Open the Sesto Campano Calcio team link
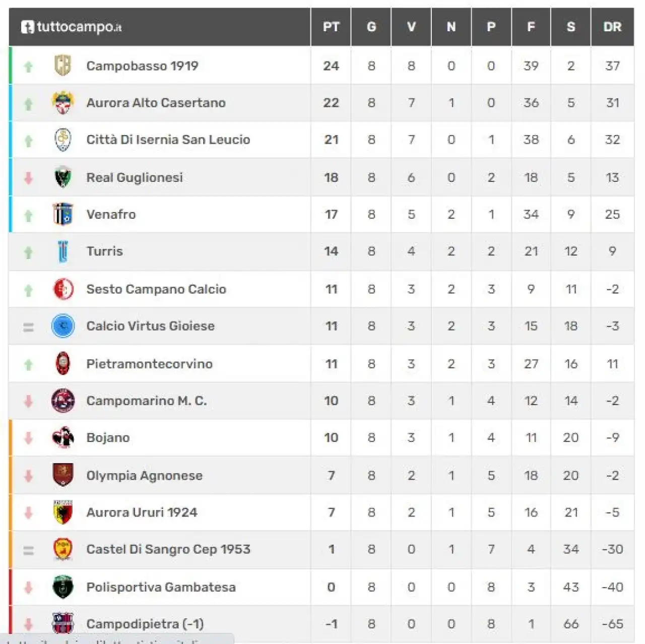The height and width of the screenshot is (644, 645). pos(156,289)
